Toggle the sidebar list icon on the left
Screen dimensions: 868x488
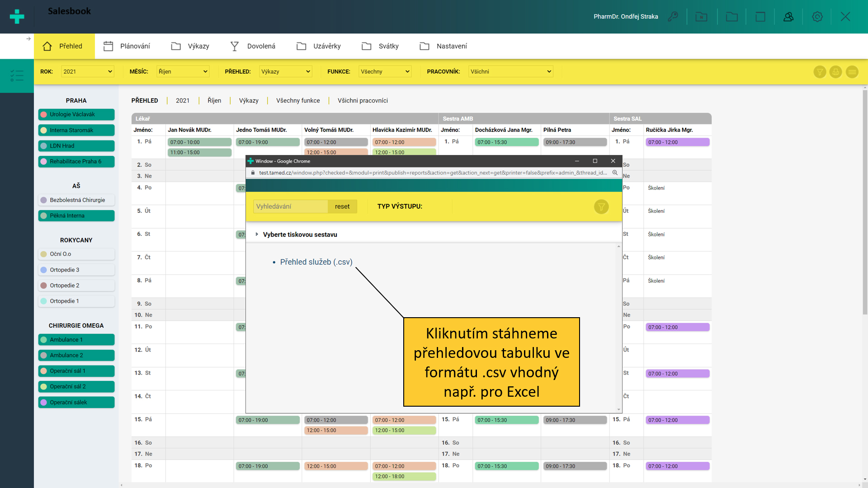coord(17,75)
